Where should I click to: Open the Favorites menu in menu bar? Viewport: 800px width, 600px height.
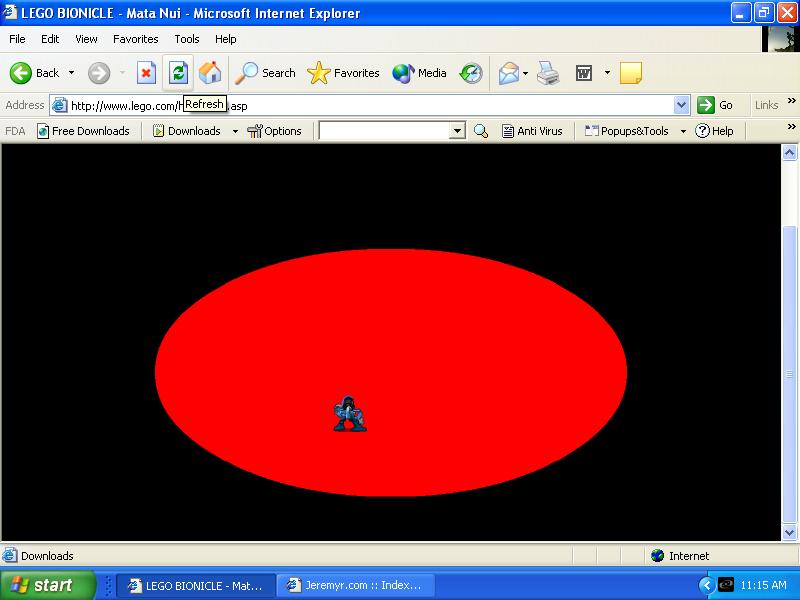pos(136,39)
